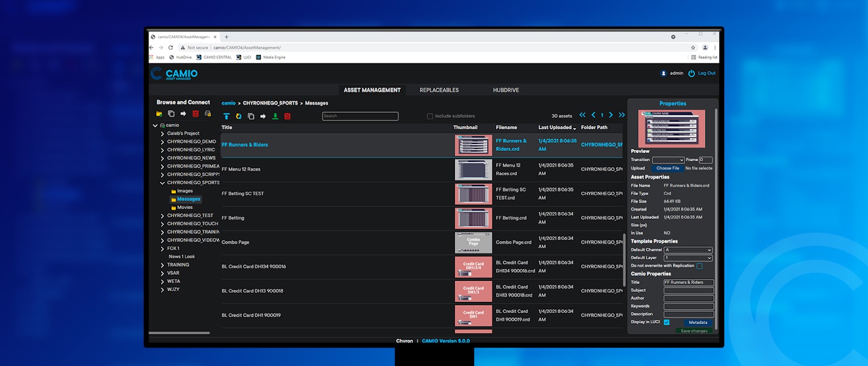Check Do not overwrite with Replication
Screen dimensions: 868x366
click(699, 266)
